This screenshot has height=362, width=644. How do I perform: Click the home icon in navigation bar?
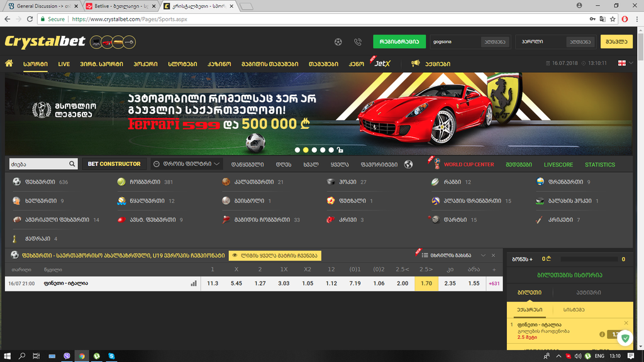(x=9, y=63)
